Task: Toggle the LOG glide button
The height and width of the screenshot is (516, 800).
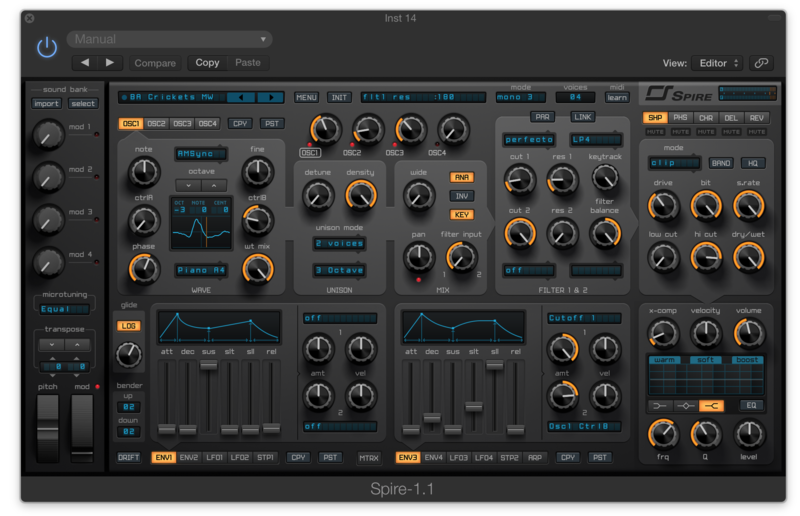Action: 129,326
